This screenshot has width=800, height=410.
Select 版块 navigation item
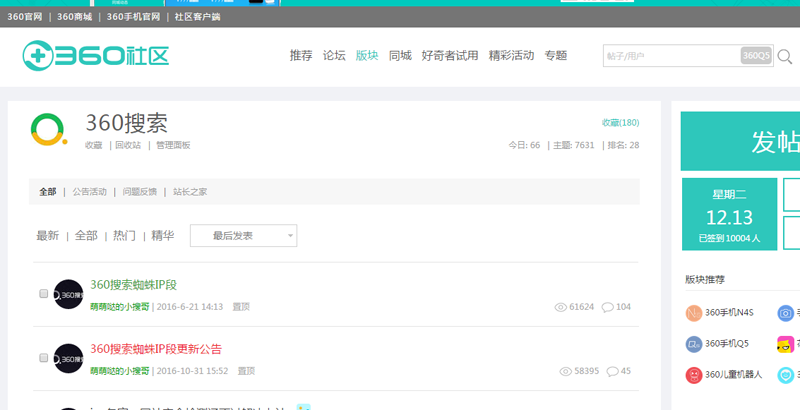pos(367,56)
